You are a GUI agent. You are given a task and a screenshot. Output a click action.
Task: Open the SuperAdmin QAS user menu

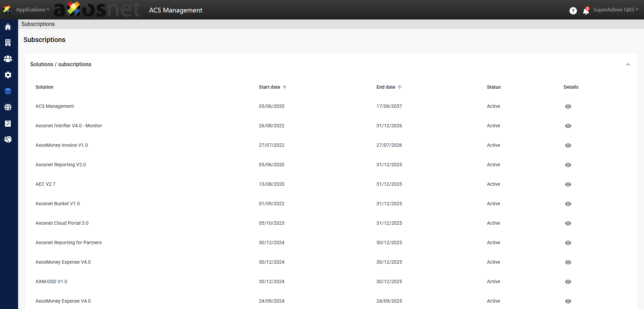pos(615,10)
